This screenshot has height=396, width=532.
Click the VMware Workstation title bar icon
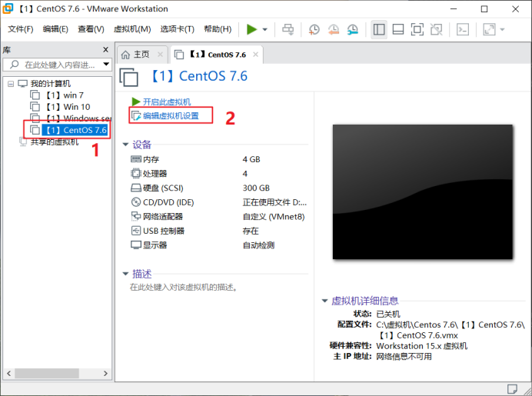(x=8, y=8)
